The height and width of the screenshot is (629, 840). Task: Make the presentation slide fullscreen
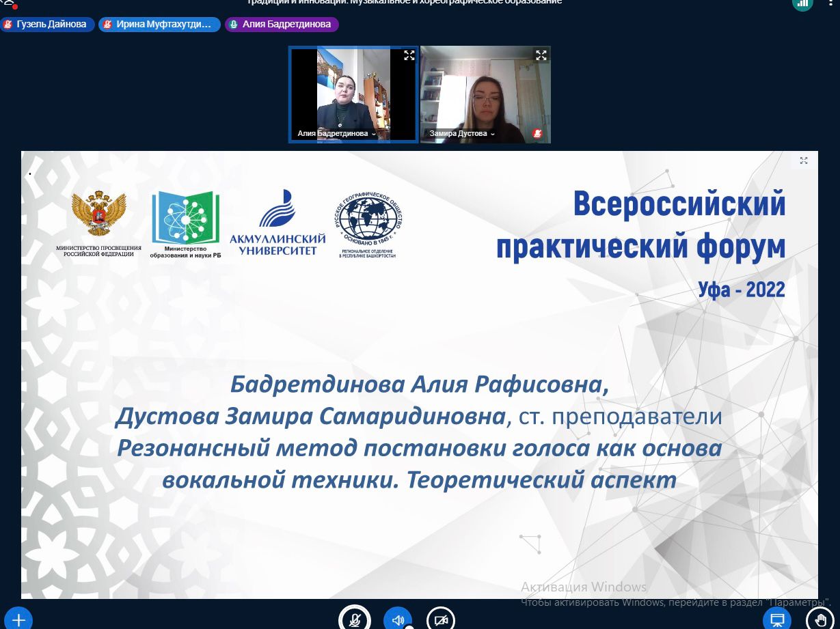[x=804, y=160]
